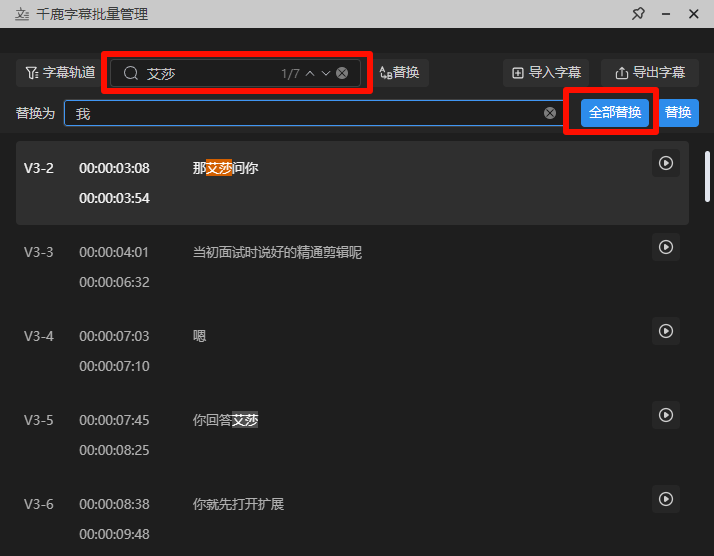Play subtitle V3-6 preview
The width and height of the screenshot is (714, 556).
(x=666, y=499)
